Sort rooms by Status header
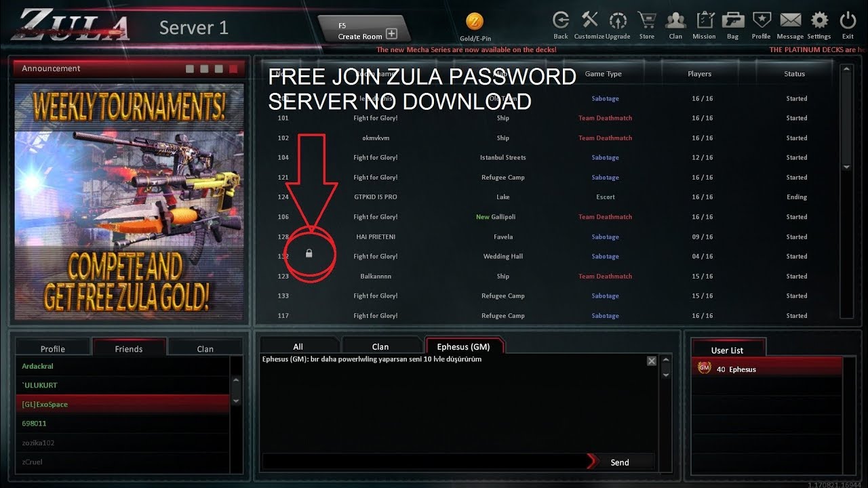The width and height of the screenshot is (868, 488). 795,74
